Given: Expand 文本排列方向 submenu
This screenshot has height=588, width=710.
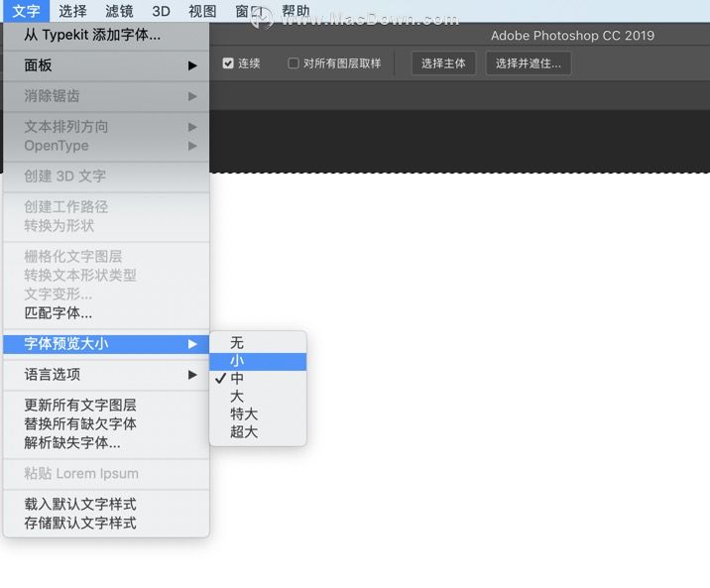Looking at the screenshot, I should pos(106,127).
